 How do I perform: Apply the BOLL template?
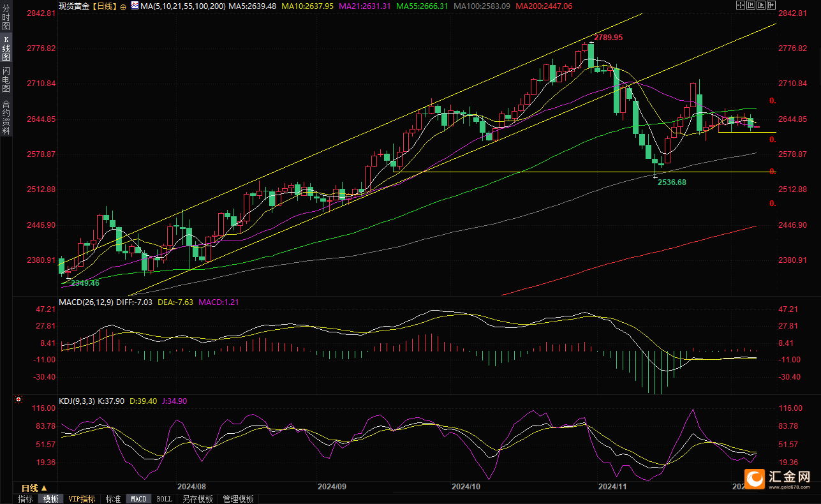pos(164,499)
